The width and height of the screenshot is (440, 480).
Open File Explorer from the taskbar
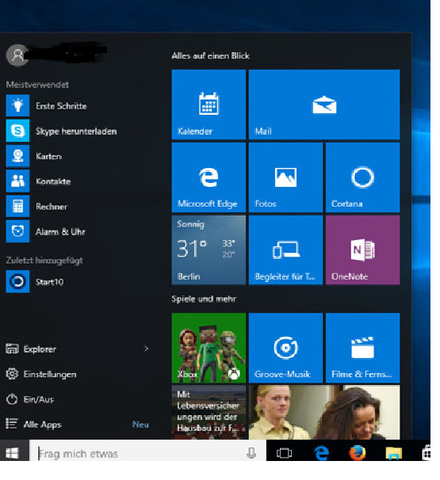click(x=394, y=453)
